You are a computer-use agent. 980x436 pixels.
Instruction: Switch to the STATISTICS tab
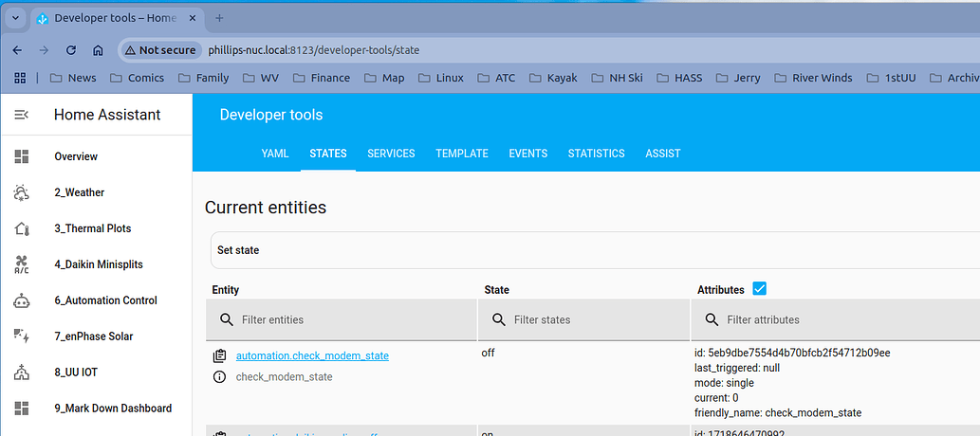tap(596, 153)
